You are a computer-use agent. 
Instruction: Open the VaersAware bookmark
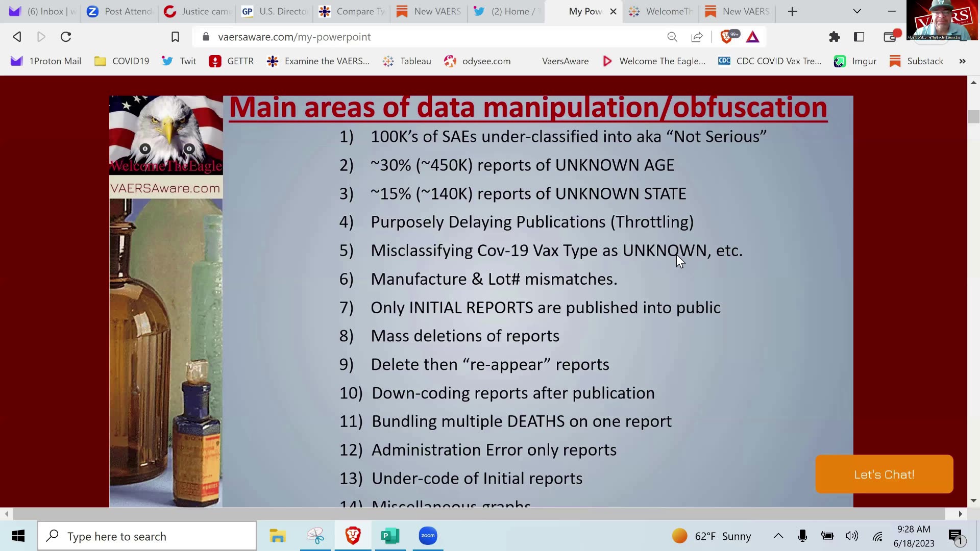click(565, 61)
